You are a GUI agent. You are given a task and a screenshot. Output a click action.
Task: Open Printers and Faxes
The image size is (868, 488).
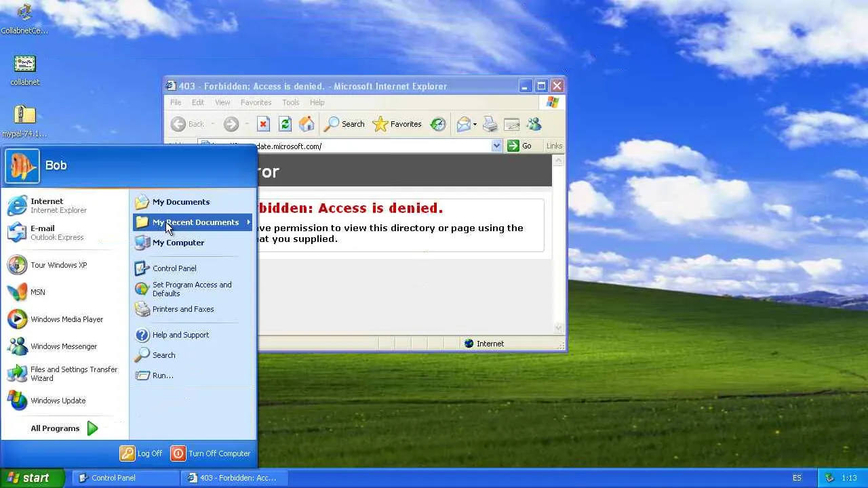click(193, 309)
